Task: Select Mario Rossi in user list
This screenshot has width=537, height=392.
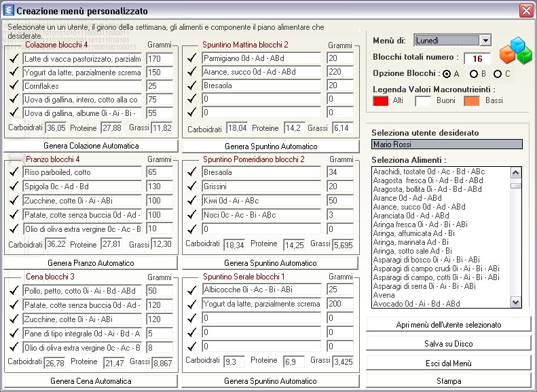Action: 447,144
